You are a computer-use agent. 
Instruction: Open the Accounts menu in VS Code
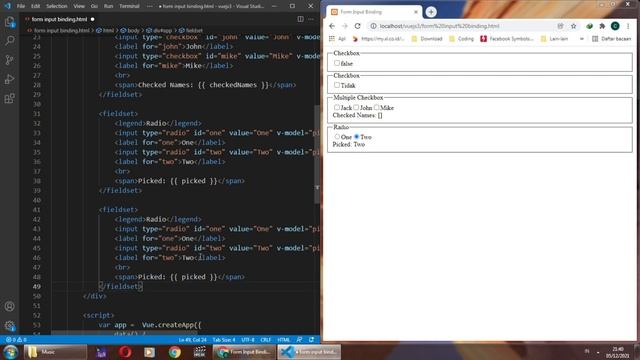click(9, 307)
